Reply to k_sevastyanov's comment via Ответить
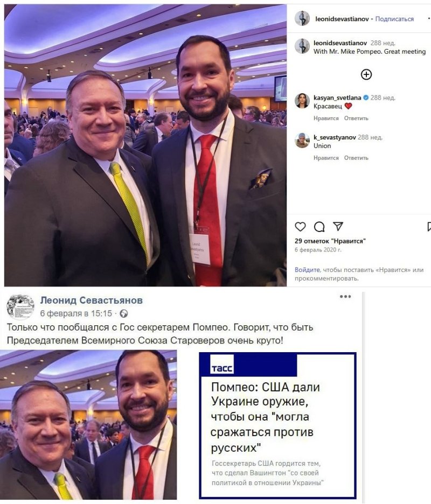431x504 pixels. (x=356, y=158)
